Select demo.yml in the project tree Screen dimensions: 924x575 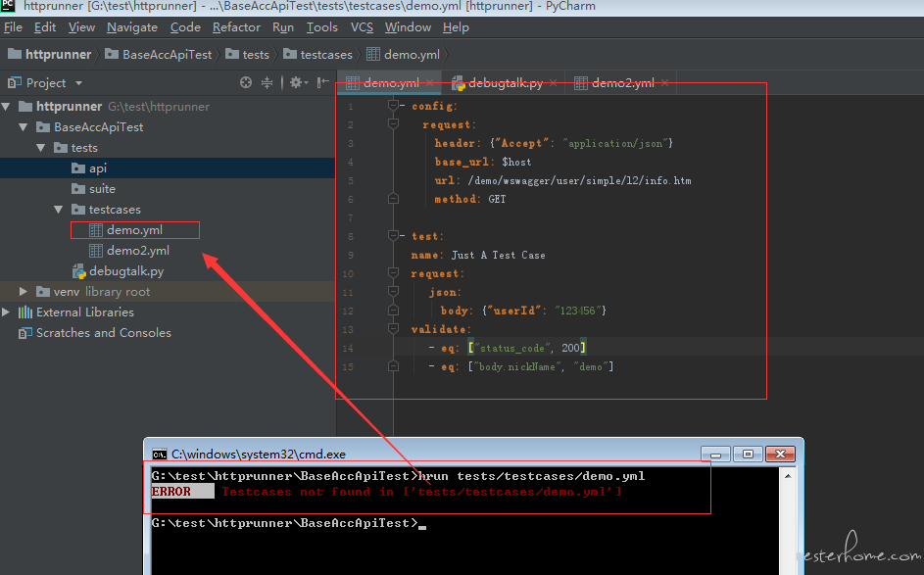click(x=134, y=230)
